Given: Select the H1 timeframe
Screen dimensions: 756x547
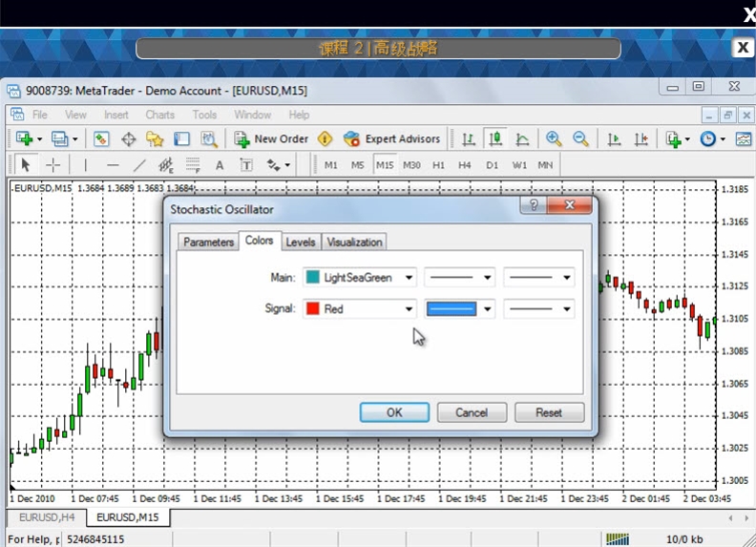Looking at the screenshot, I should click(438, 165).
